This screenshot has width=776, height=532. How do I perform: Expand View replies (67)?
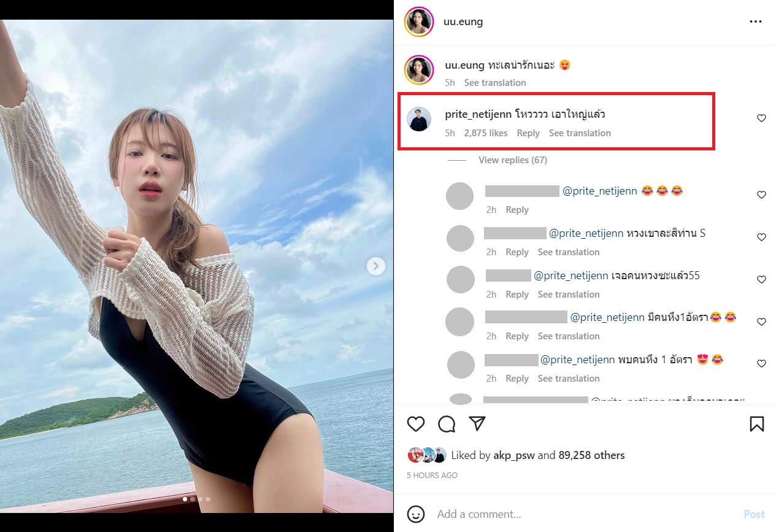pos(512,160)
